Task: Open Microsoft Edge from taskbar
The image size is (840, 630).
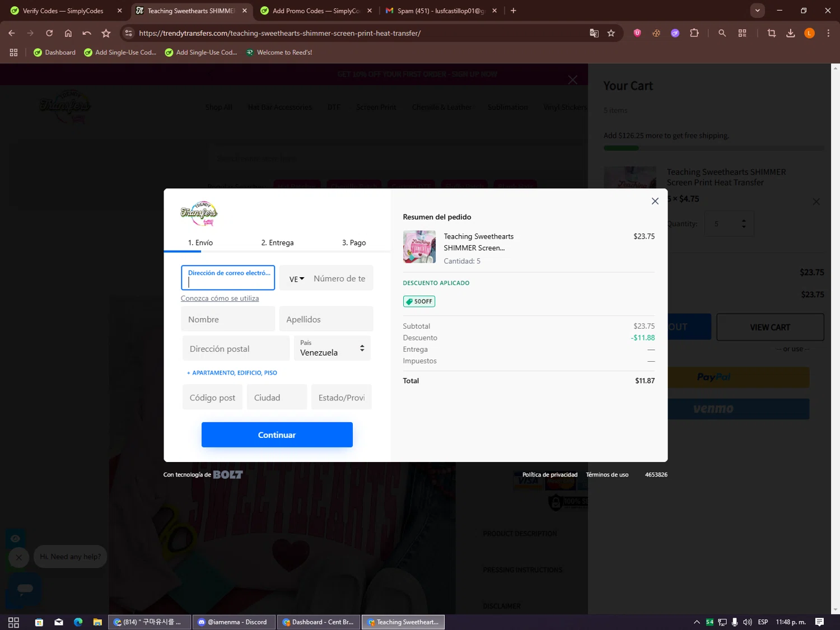Action: [78, 622]
